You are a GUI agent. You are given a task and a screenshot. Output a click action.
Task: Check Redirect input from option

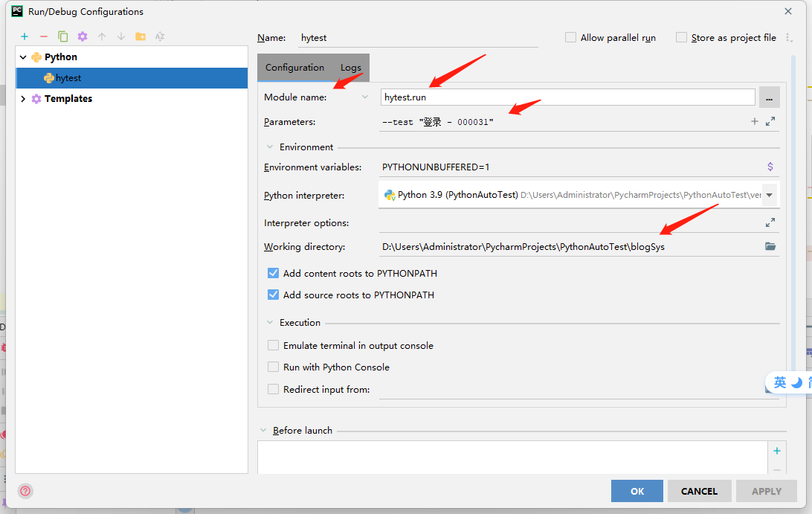[x=273, y=389]
